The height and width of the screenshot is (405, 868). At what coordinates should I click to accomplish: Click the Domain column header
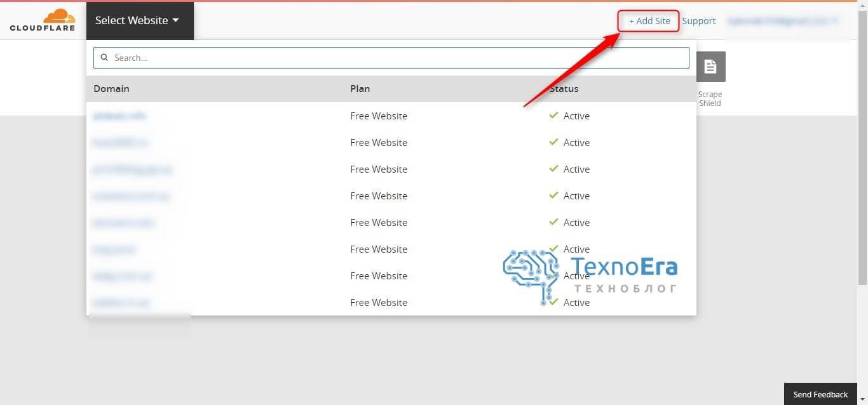coord(111,89)
